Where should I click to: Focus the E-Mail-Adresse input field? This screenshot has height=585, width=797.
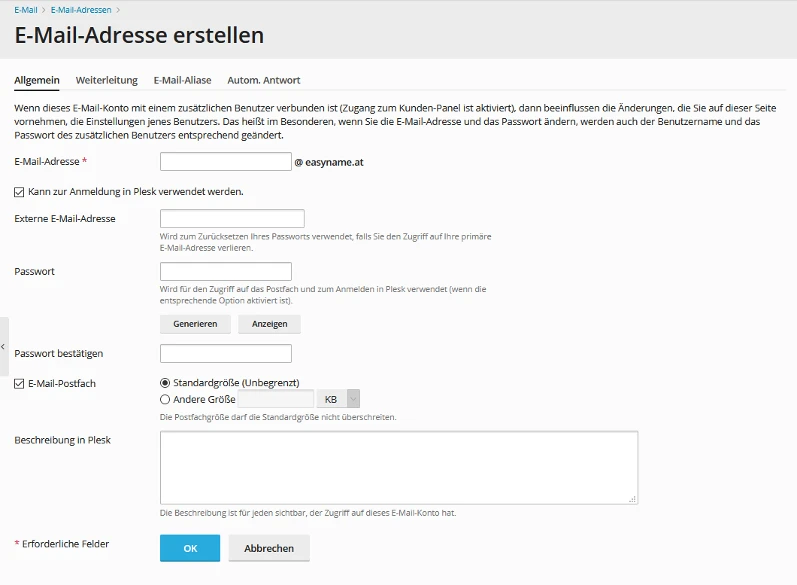[x=226, y=162]
